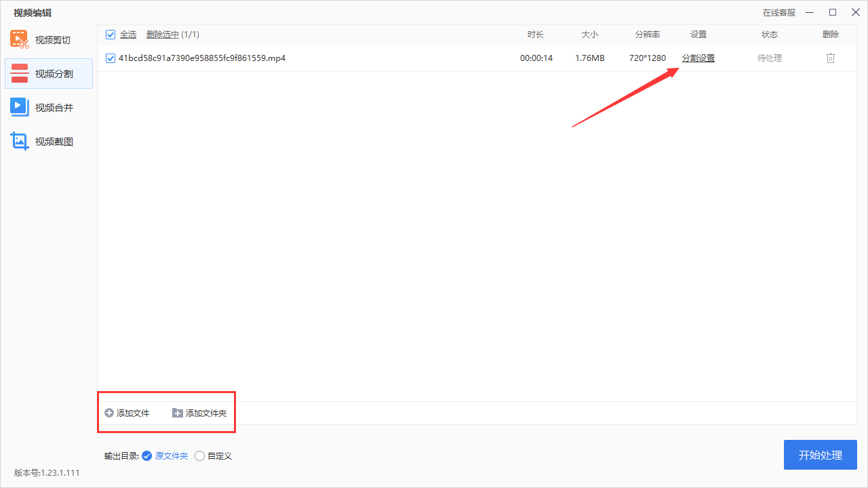Open the 分割设置 link
The image size is (868, 488).
pyautogui.click(x=698, y=58)
